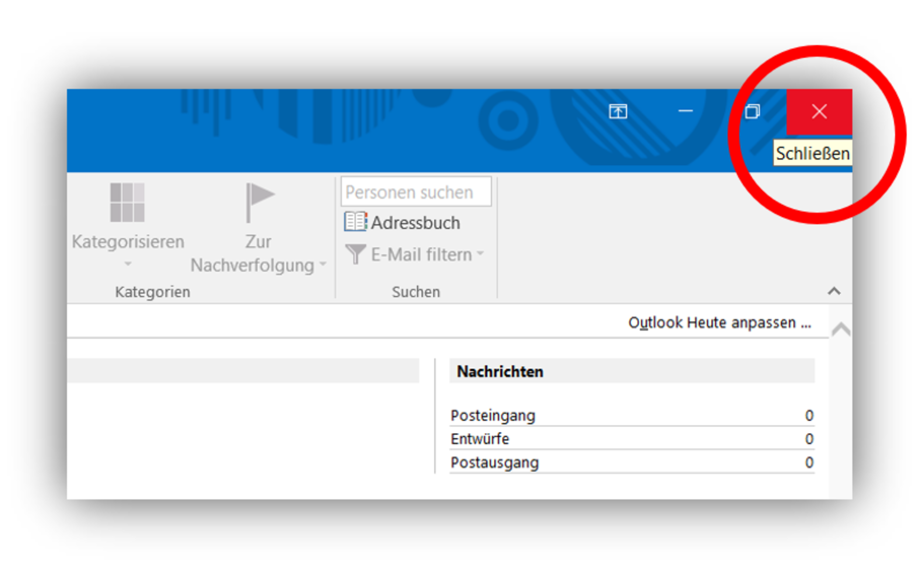Open the Postausgang folder link

coord(495,462)
